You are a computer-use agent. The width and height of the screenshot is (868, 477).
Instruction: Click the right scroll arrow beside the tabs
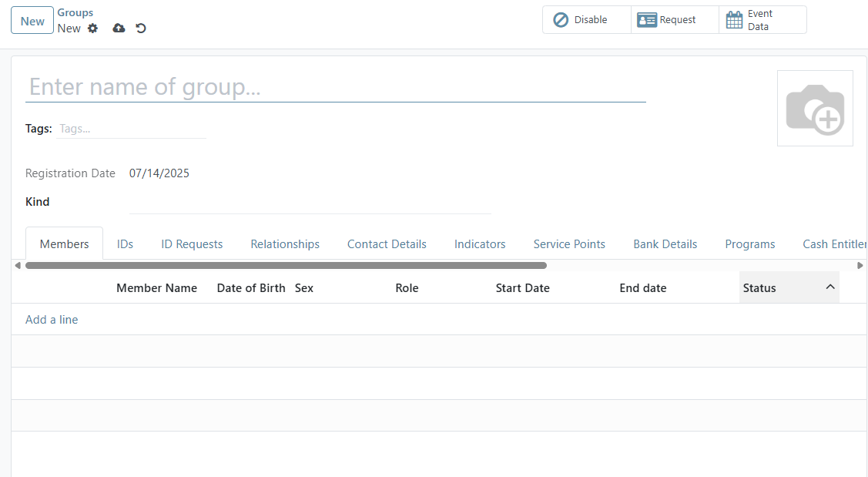tap(860, 264)
